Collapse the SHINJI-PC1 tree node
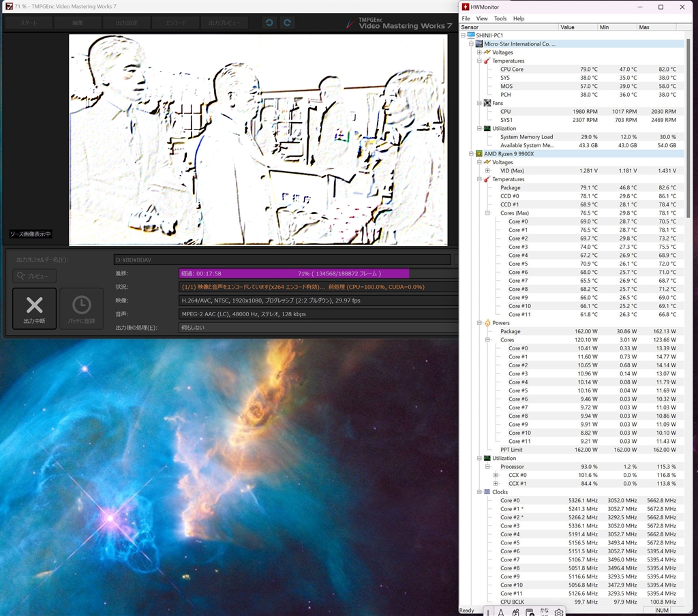The width and height of the screenshot is (698, 616). tap(463, 35)
